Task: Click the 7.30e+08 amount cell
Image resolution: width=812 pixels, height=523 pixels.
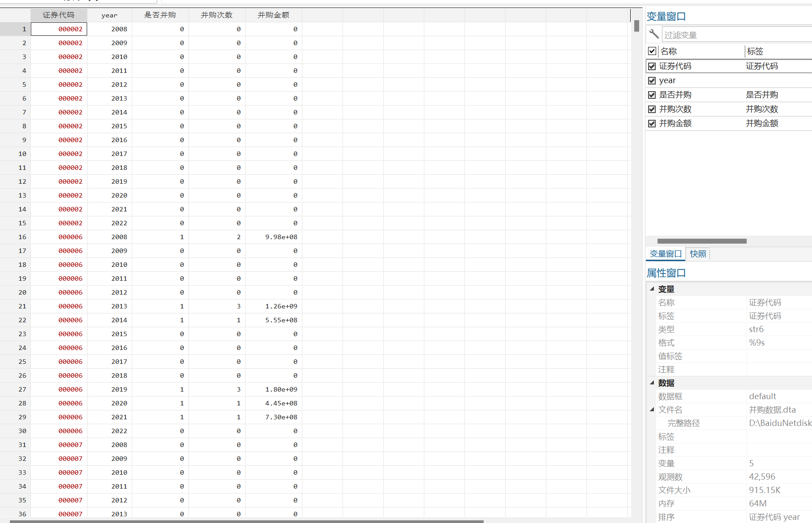Action: [274, 417]
